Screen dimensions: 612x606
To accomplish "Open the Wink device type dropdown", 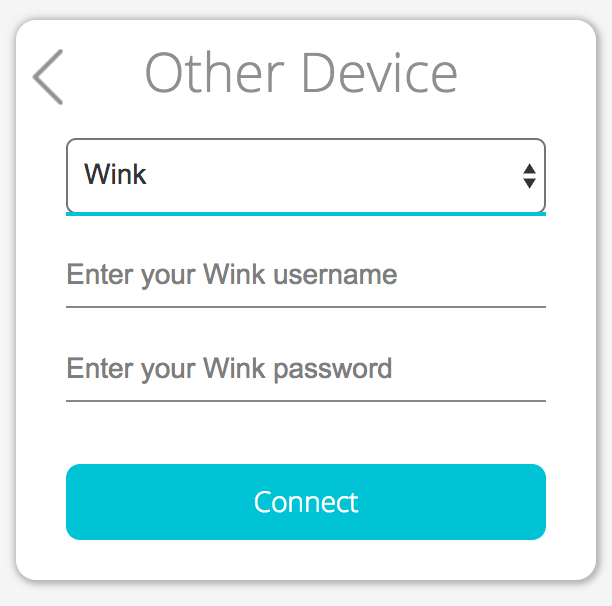I will tap(305, 176).
